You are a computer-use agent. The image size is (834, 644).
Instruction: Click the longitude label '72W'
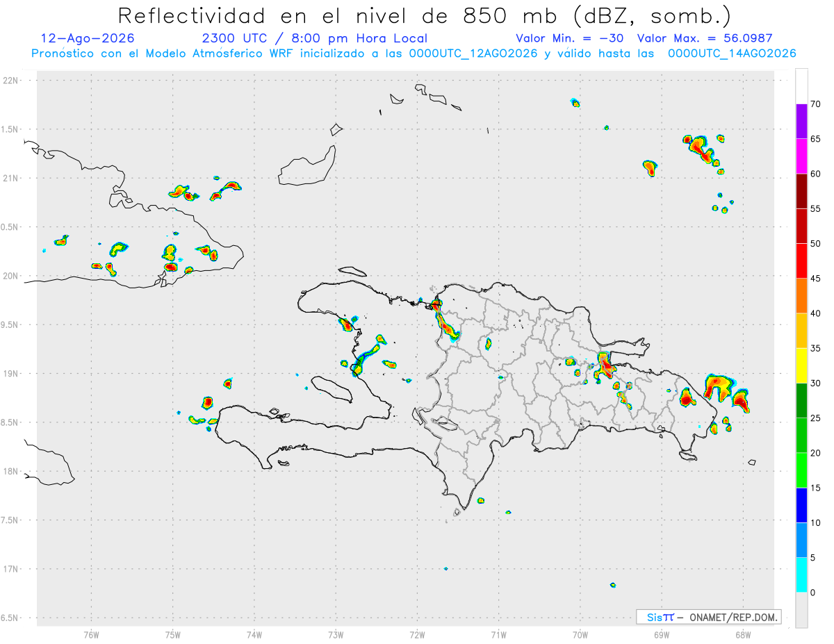[x=417, y=634]
